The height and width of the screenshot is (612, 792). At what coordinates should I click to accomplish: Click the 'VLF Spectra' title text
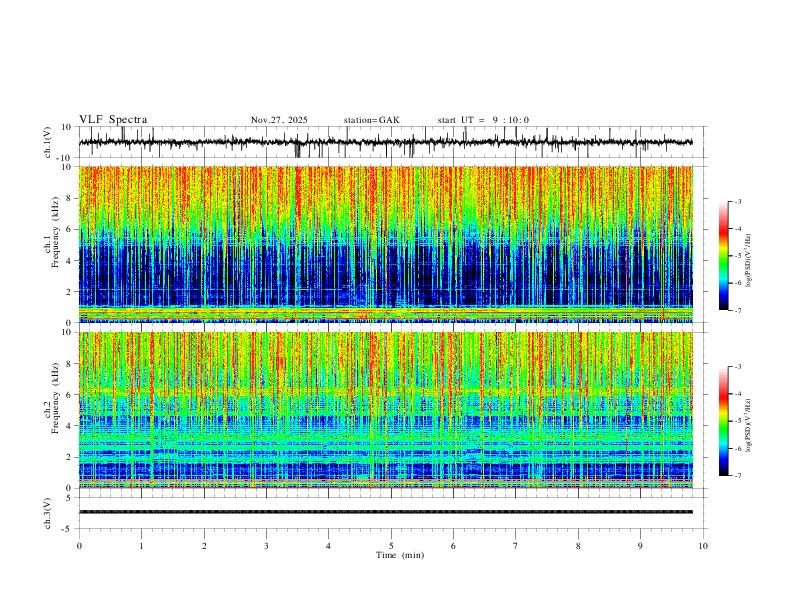coord(113,120)
